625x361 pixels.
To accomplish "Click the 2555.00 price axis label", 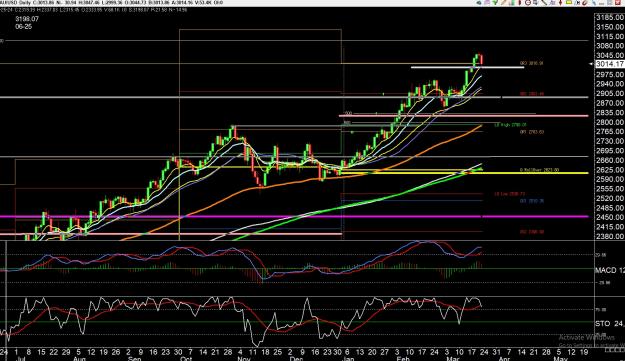I will pyautogui.click(x=610, y=188).
